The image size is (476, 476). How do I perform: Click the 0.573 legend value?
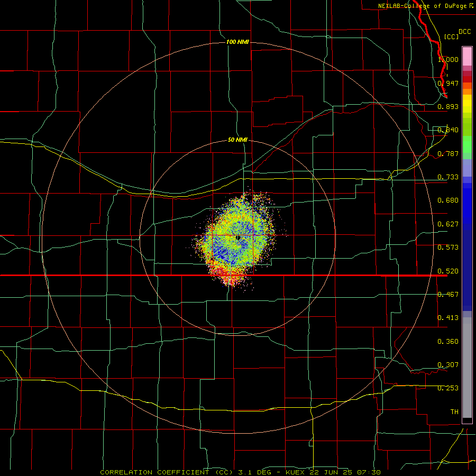(x=448, y=248)
